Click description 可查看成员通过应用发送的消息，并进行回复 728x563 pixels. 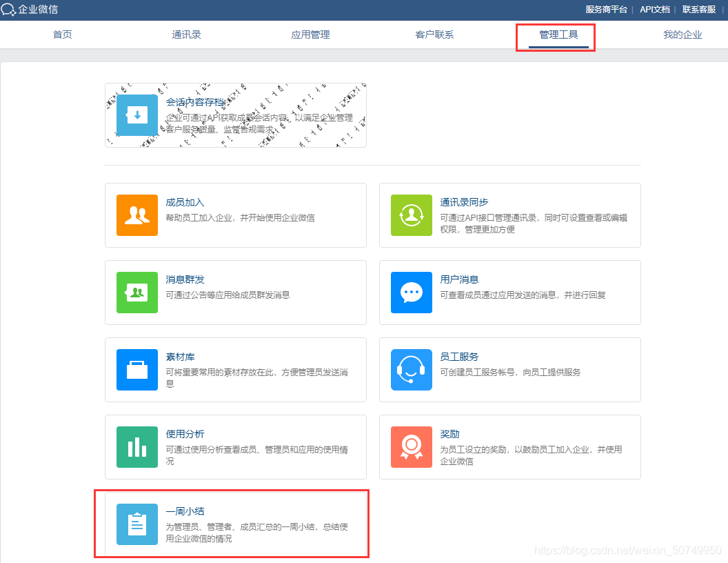coord(523,295)
